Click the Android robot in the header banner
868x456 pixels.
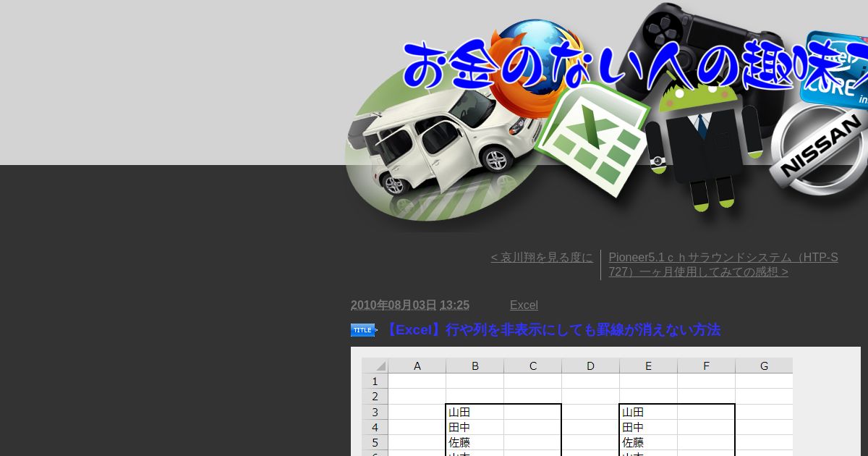click(703, 141)
